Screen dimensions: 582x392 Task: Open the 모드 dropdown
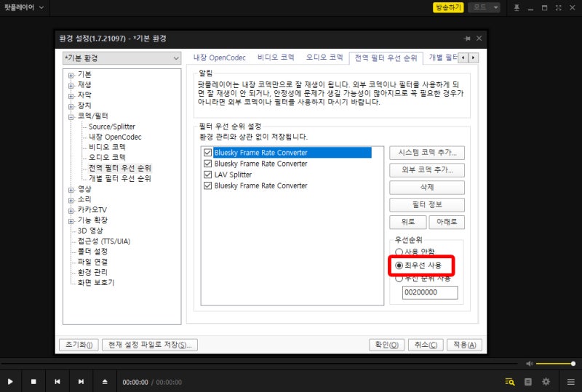(484, 7)
